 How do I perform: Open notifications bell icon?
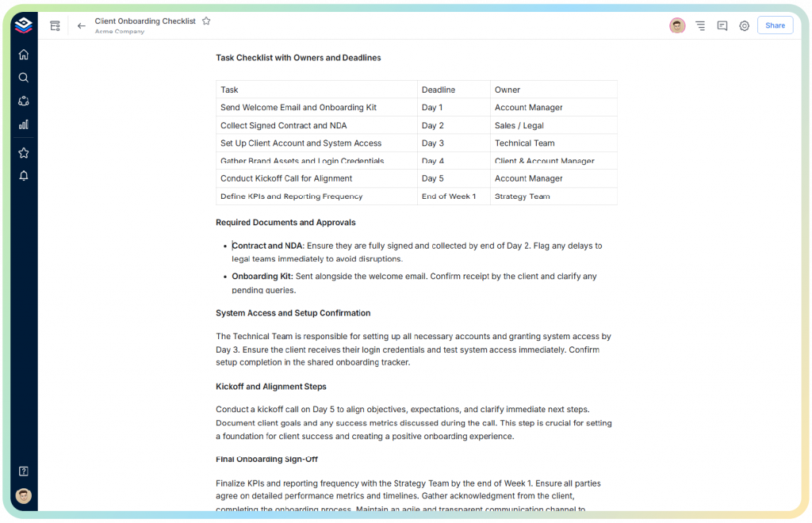(x=23, y=176)
